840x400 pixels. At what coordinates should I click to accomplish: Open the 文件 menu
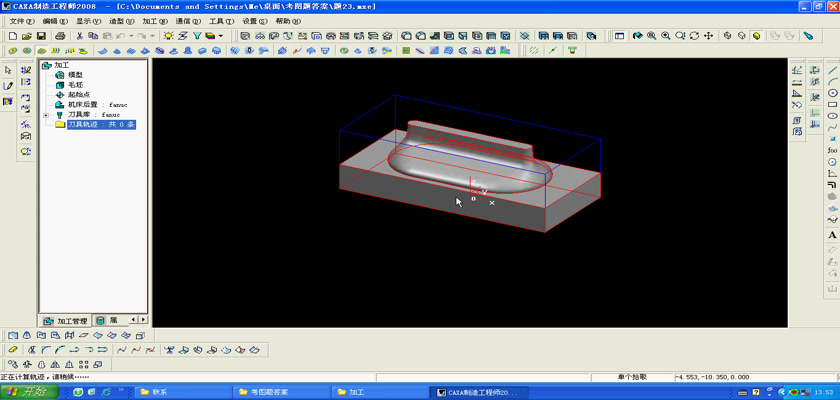point(22,21)
